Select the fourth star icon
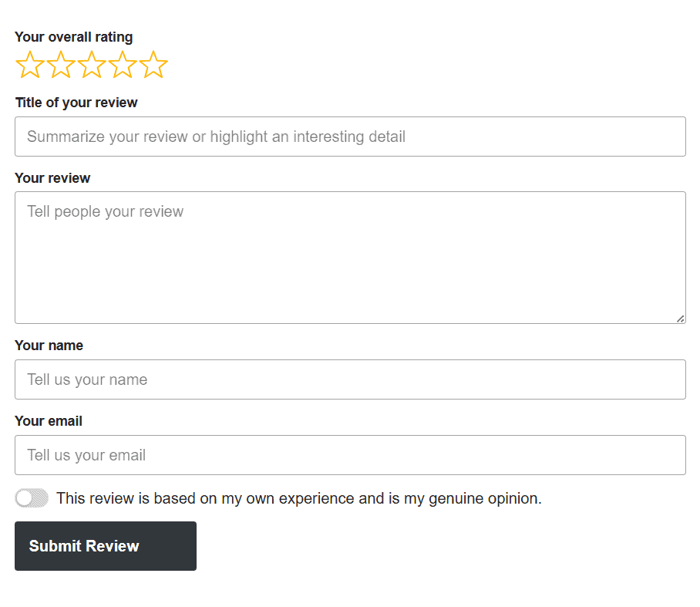 [122, 65]
